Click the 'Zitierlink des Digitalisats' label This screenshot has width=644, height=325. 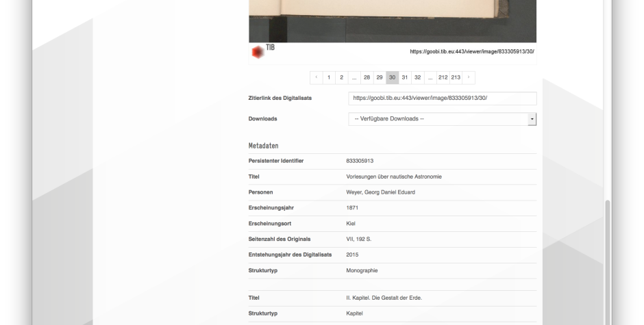pyautogui.click(x=280, y=98)
